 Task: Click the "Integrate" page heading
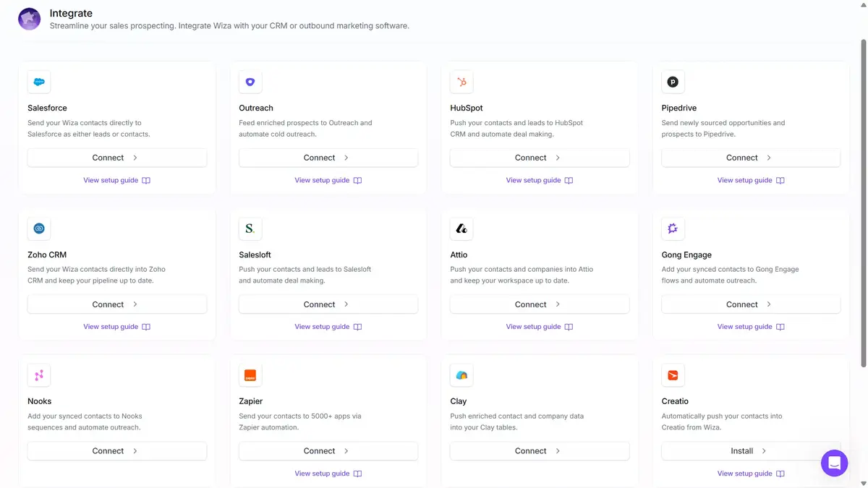pos(71,13)
